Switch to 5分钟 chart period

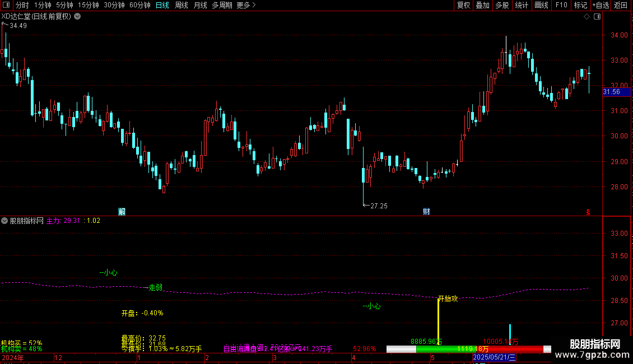(x=64, y=5)
